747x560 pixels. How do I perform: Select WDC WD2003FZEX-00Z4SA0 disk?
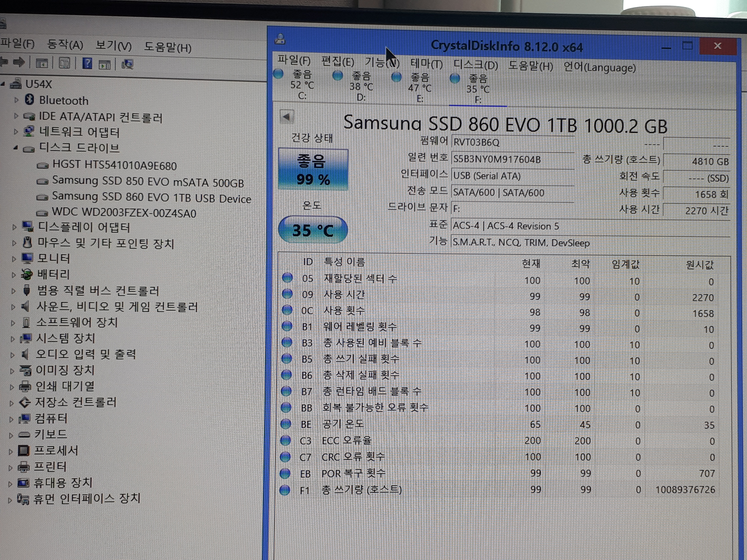[x=124, y=213]
